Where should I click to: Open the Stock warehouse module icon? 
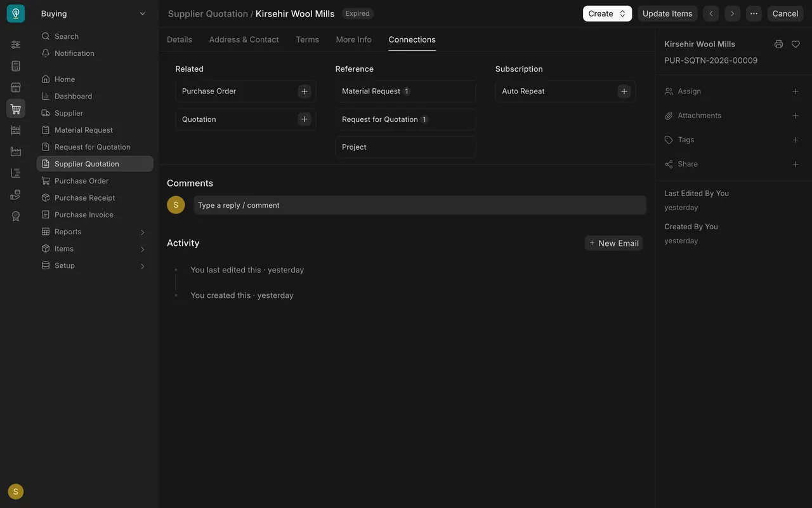[x=16, y=130]
